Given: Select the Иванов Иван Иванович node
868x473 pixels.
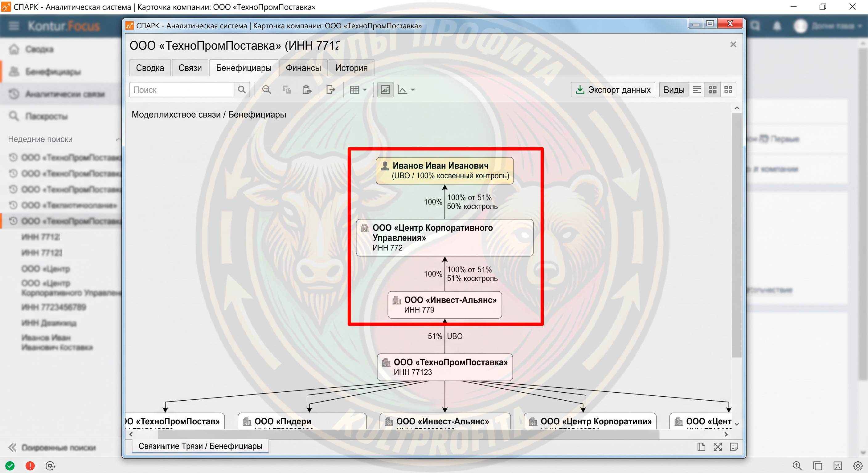Looking at the screenshot, I should click(445, 171).
